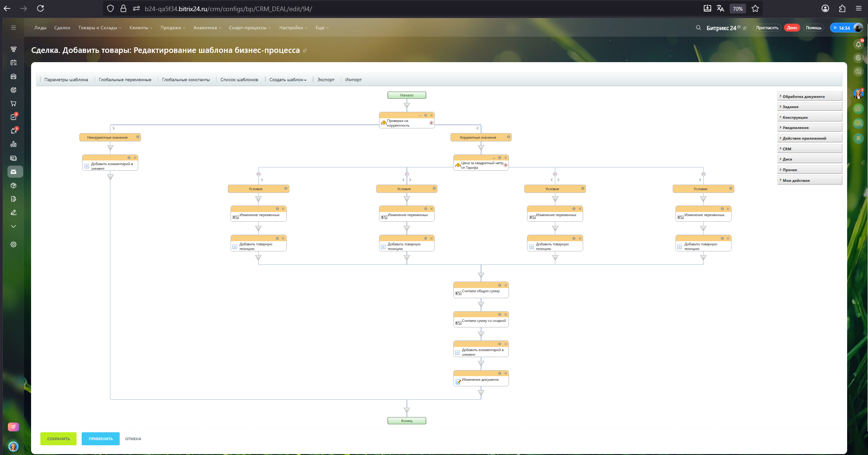Open 'Параметры шаблона' toolbar item

[x=66, y=80]
